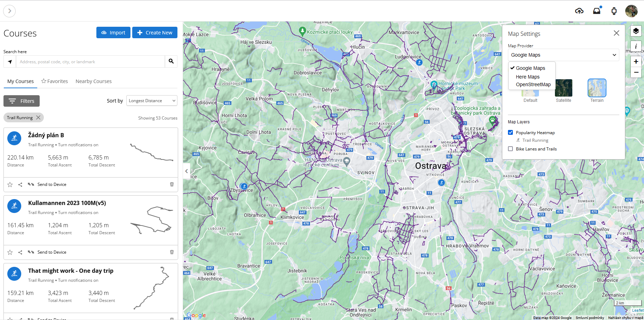Image resolution: width=644 pixels, height=320 pixels.
Task: Uncheck the Popularity Heatmap layer
Action: pyautogui.click(x=510, y=132)
